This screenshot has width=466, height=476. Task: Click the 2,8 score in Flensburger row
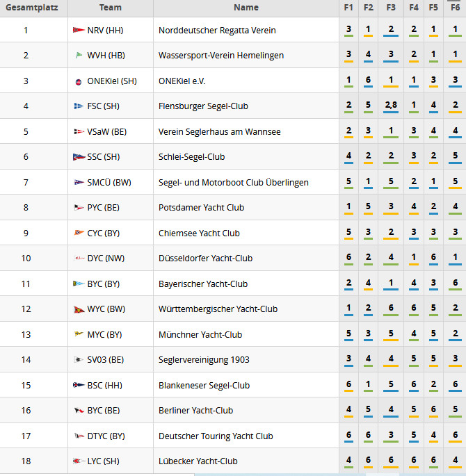point(391,106)
